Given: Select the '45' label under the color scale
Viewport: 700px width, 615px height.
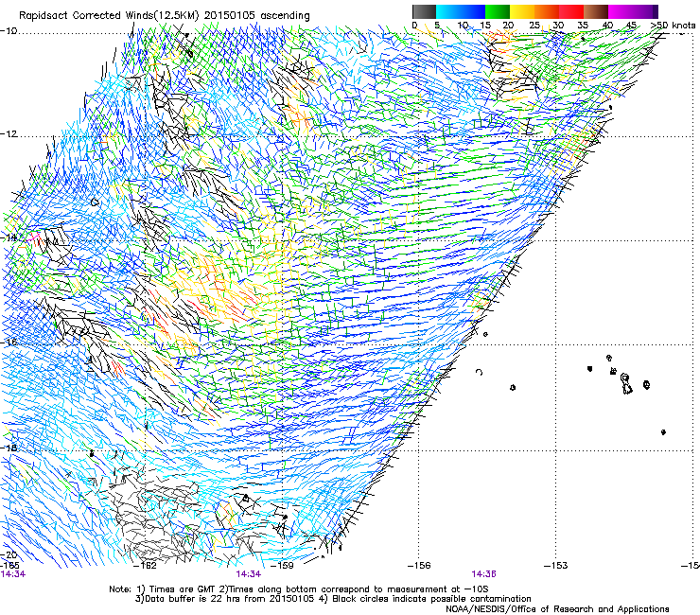Looking at the screenshot, I should pyautogui.click(x=631, y=26).
